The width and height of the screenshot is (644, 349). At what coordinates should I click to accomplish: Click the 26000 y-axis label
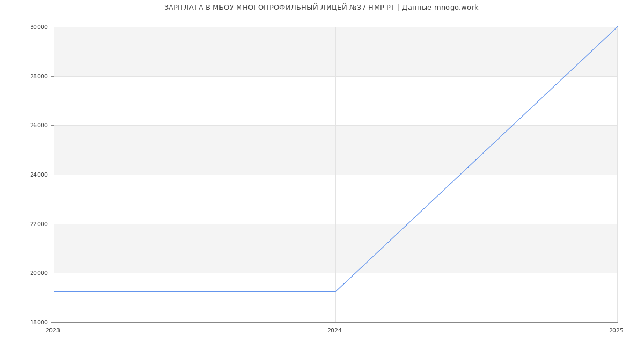click(x=39, y=126)
